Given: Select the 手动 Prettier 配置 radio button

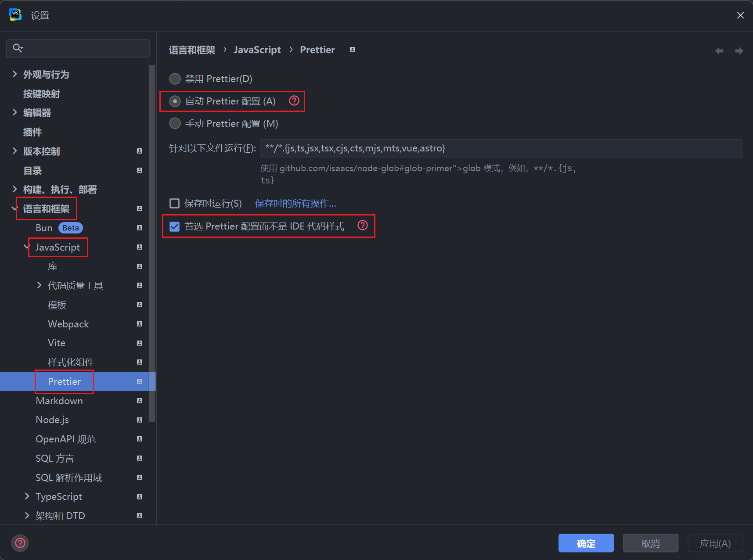Looking at the screenshot, I should pos(175,123).
